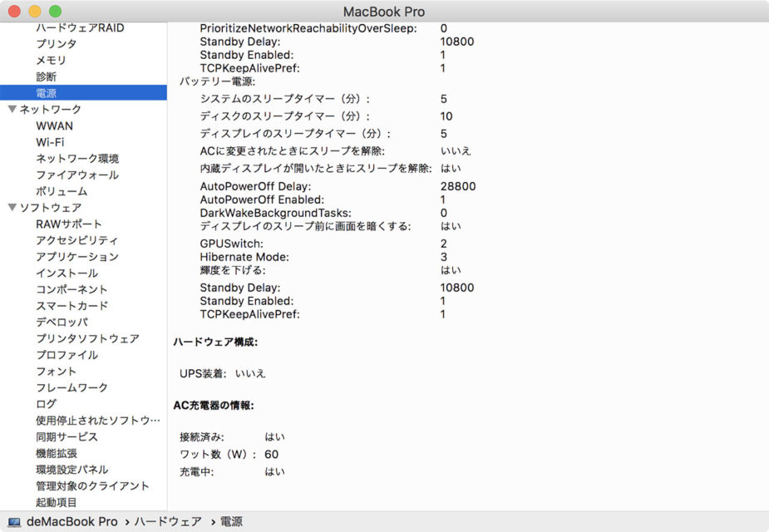Click 電源 in the path bar
The height and width of the screenshot is (532, 769).
[231, 522]
